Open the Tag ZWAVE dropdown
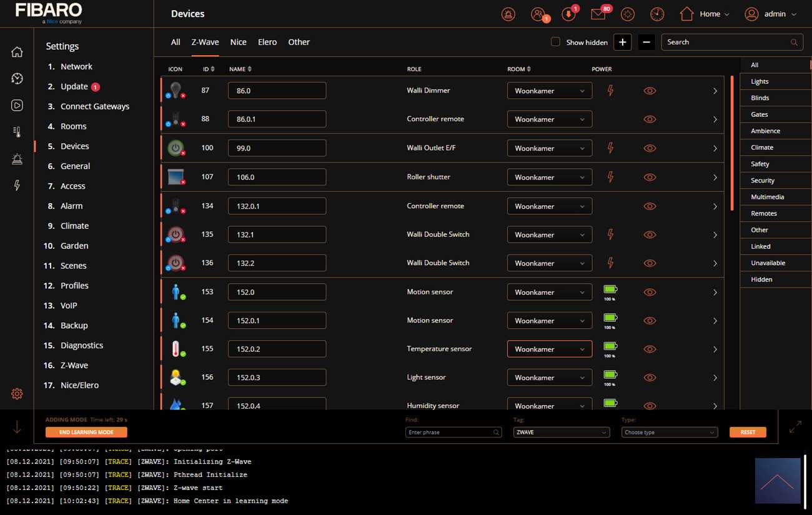Screen dimensions: 812x515 click(562, 432)
